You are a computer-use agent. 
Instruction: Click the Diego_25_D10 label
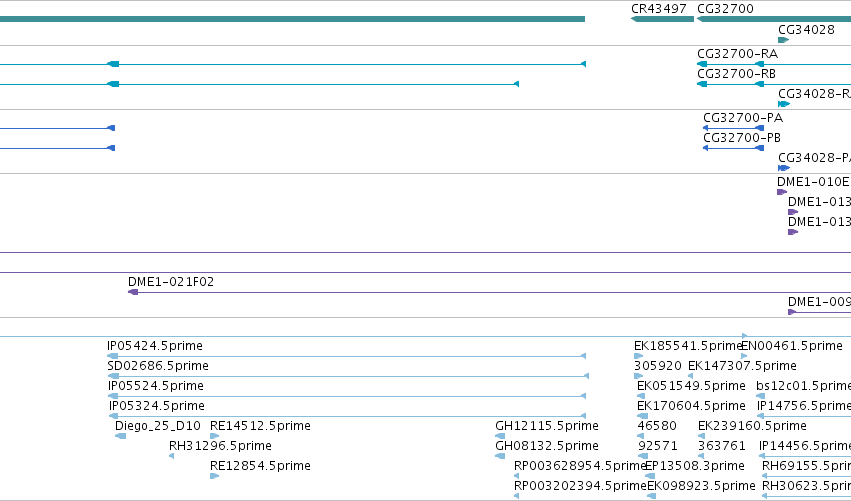click(158, 426)
